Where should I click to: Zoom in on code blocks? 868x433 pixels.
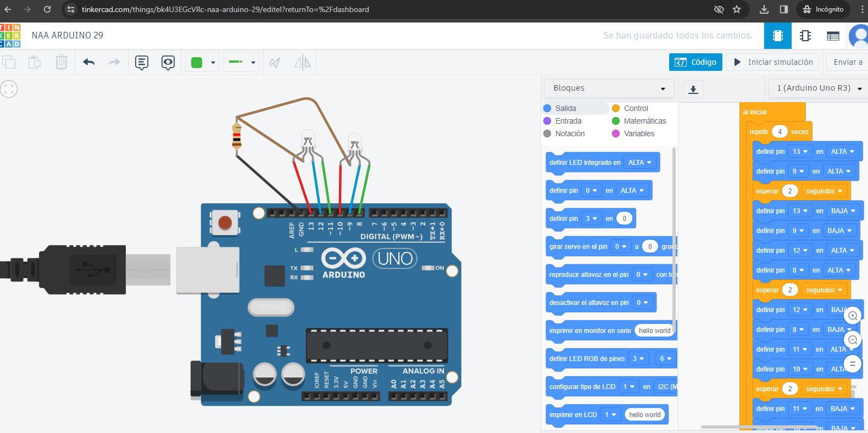coord(853,316)
